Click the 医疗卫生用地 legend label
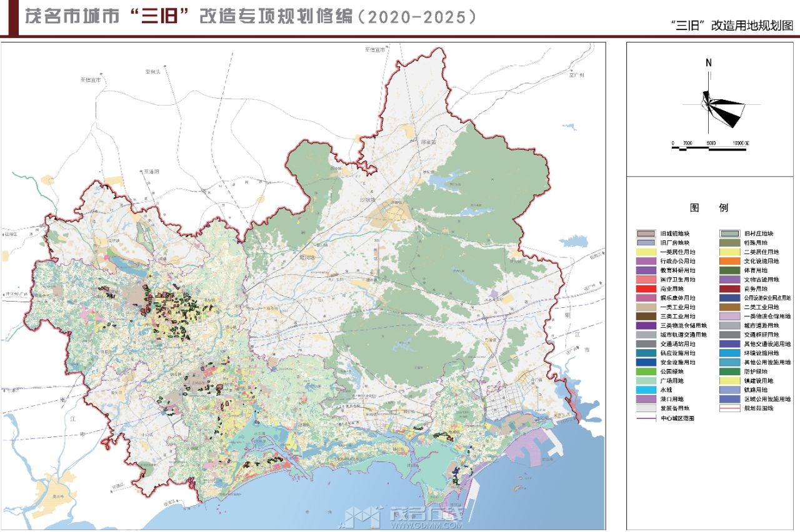 (677, 280)
